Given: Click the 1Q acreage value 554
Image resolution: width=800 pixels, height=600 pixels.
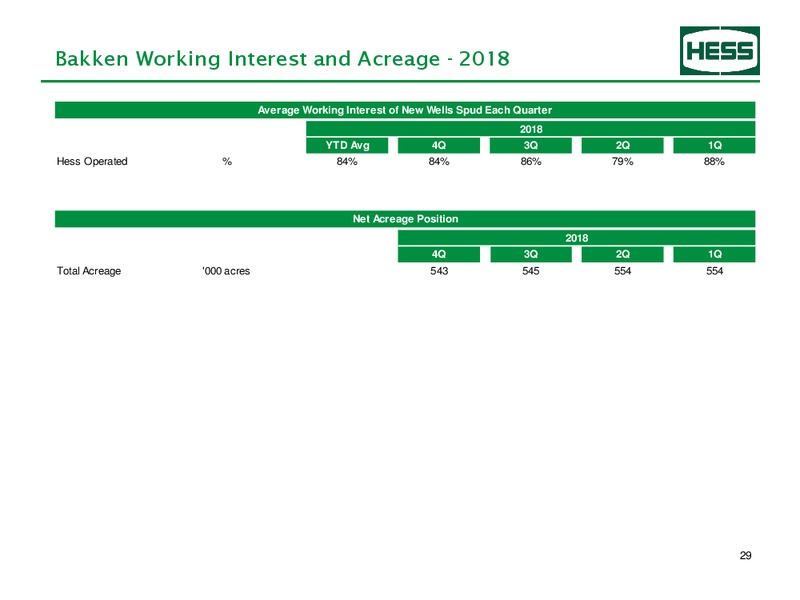Looking at the screenshot, I should (714, 271).
